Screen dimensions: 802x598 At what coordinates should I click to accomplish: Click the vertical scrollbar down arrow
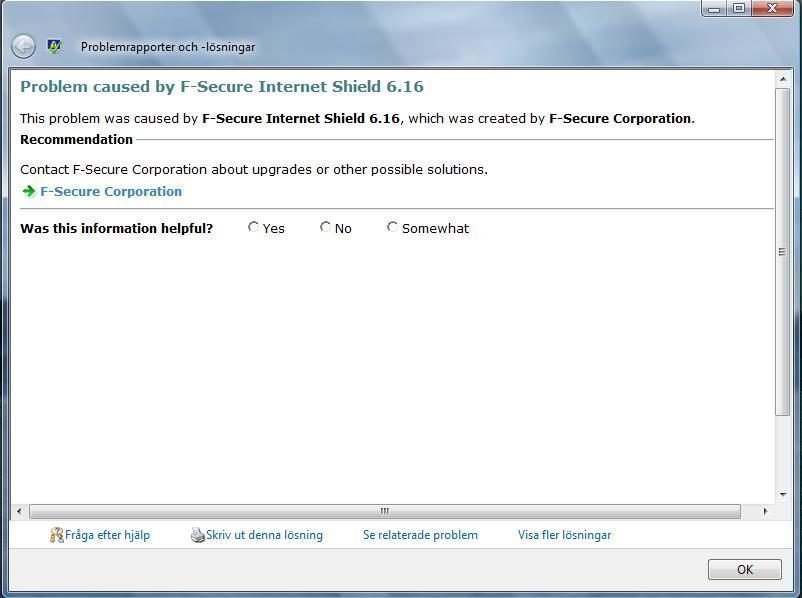coord(783,495)
